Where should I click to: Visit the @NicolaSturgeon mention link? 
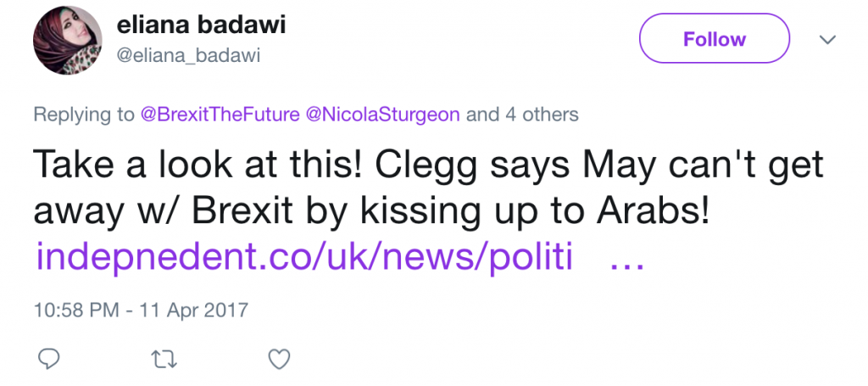point(389,115)
